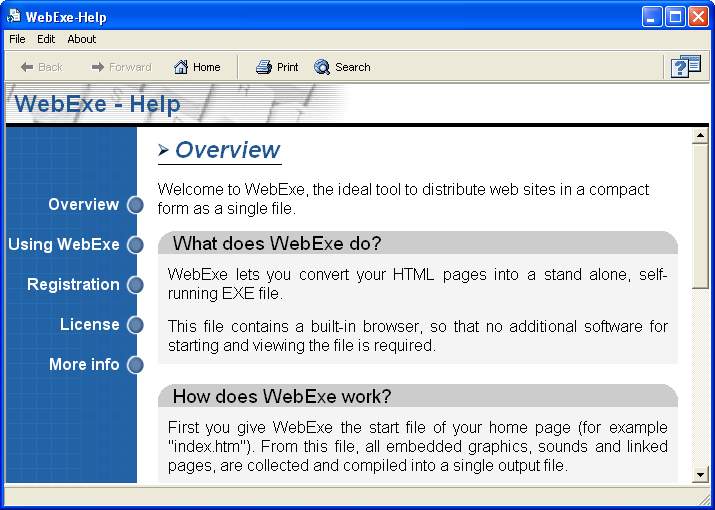Image resolution: width=715 pixels, height=510 pixels.
Task: Open the Registration sidebar link
Action: click(x=73, y=285)
